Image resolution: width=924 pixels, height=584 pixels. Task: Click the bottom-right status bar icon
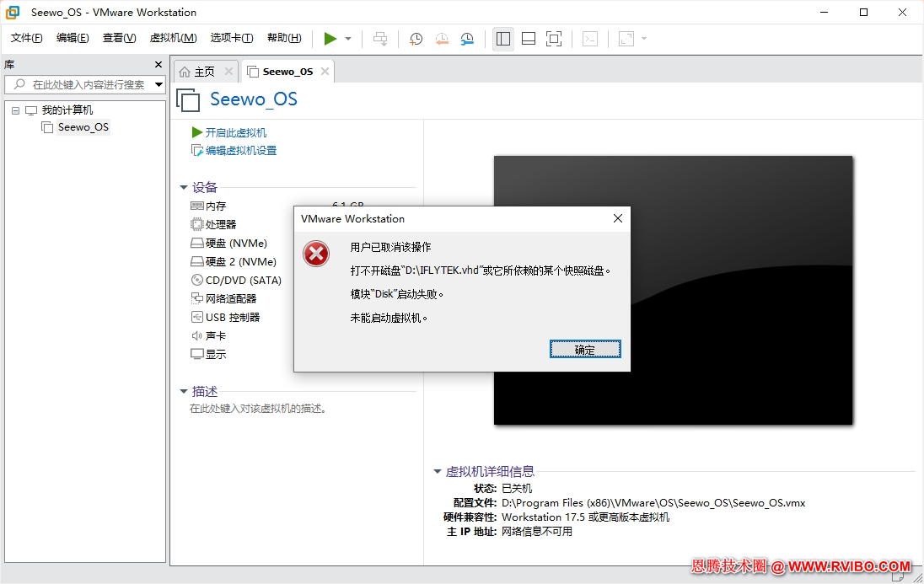(x=898, y=576)
